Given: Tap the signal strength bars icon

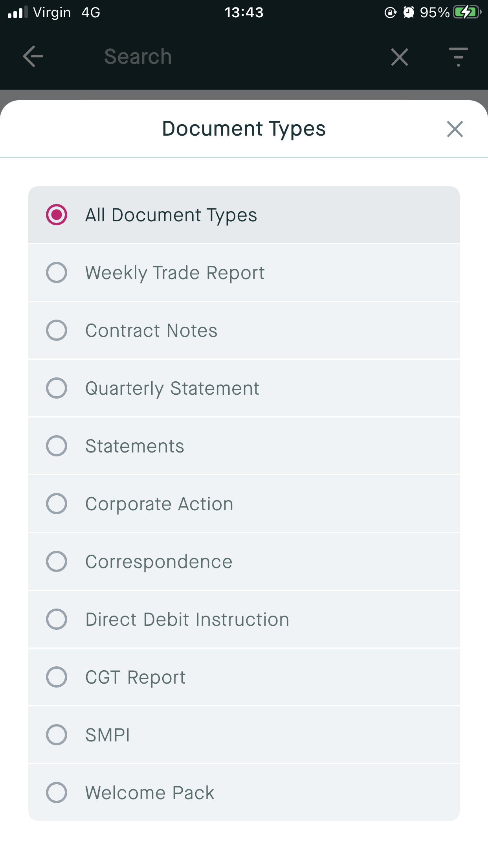Looking at the screenshot, I should pyautogui.click(x=18, y=13).
